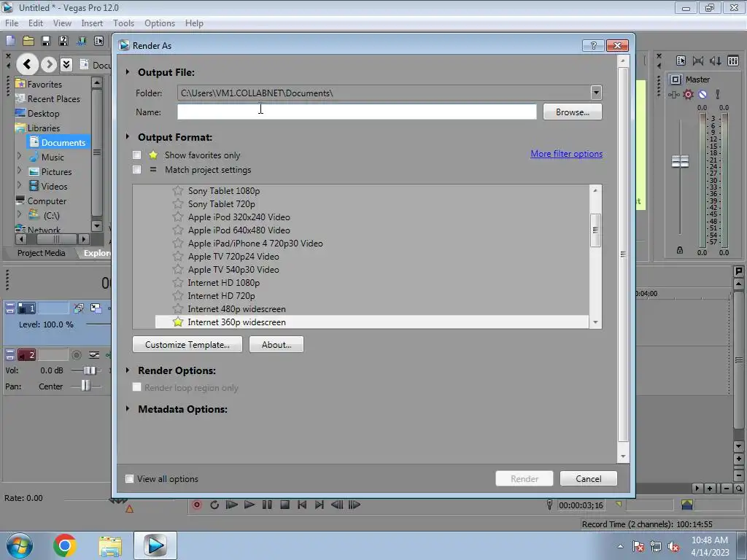Click the New project toolbar icon

[10, 41]
